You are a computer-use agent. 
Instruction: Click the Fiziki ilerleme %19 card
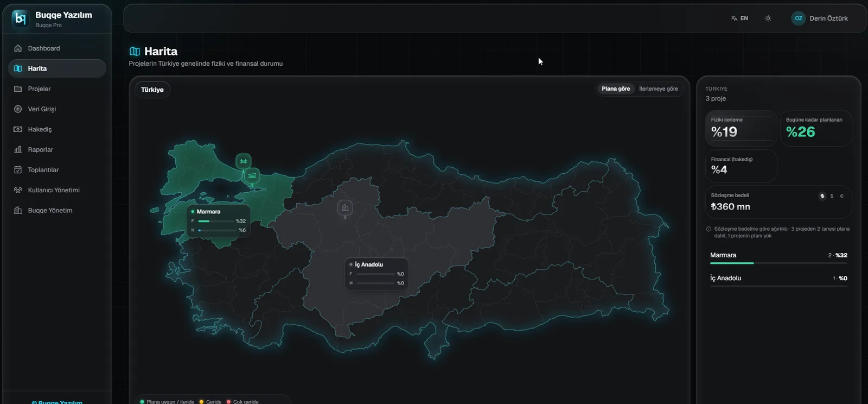click(x=741, y=128)
